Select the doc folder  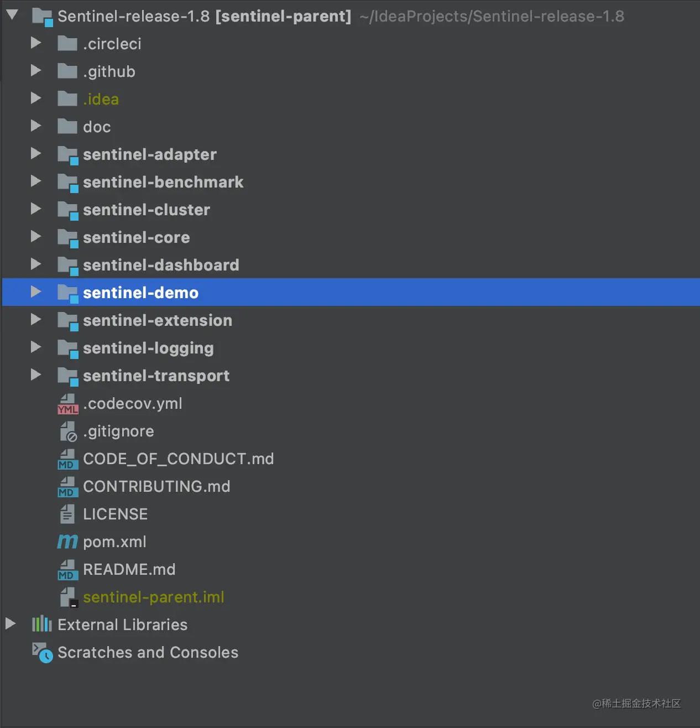(97, 127)
